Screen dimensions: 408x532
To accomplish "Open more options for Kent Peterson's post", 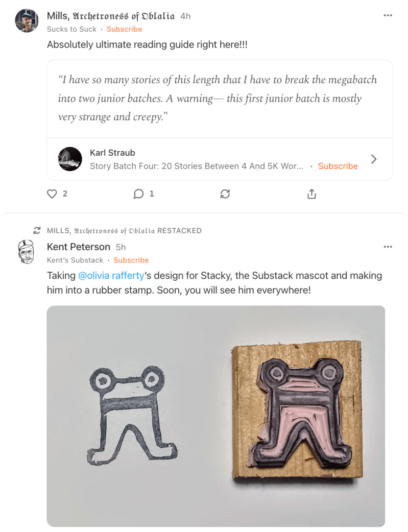I will pyautogui.click(x=388, y=247).
